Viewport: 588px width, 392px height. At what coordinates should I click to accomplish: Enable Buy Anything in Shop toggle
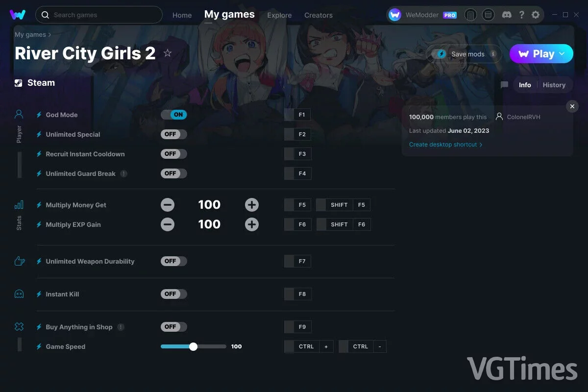click(x=174, y=327)
